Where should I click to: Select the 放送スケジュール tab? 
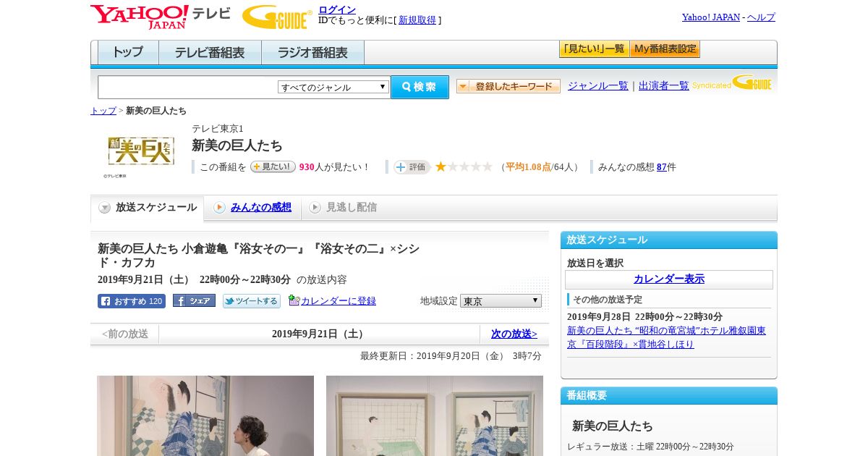[x=148, y=208]
